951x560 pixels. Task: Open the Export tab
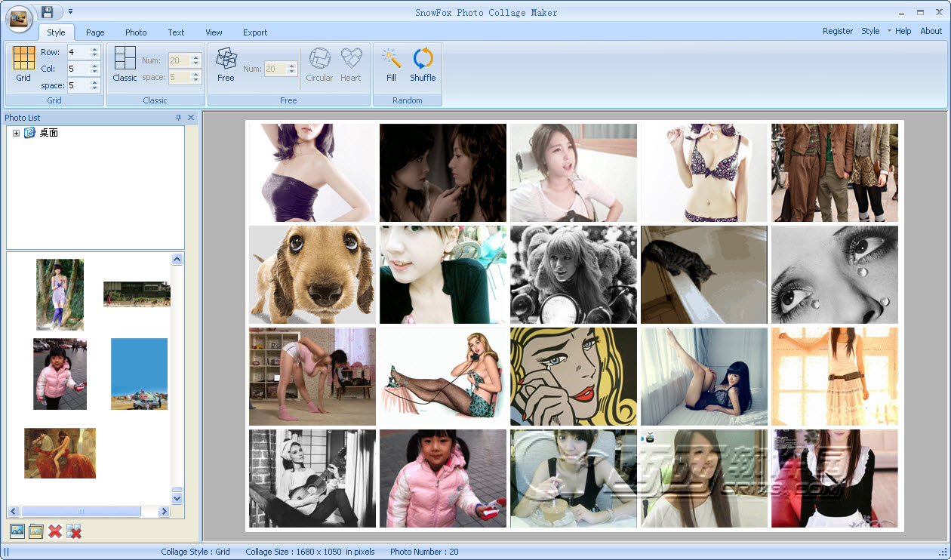[x=255, y=32]
